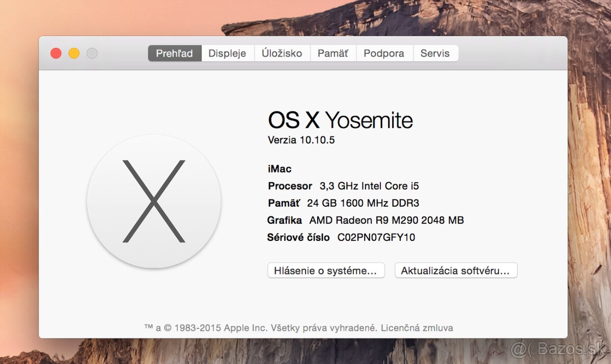Viewport: 611px width, 364px height.
Task: Click the OS X Yosemite X logo
Action: [x=154, y=201]
